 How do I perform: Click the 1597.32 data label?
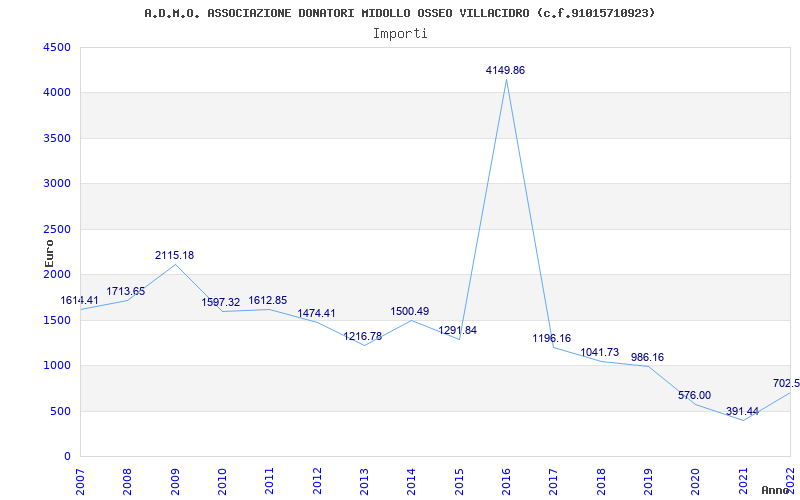pos(220,302)
